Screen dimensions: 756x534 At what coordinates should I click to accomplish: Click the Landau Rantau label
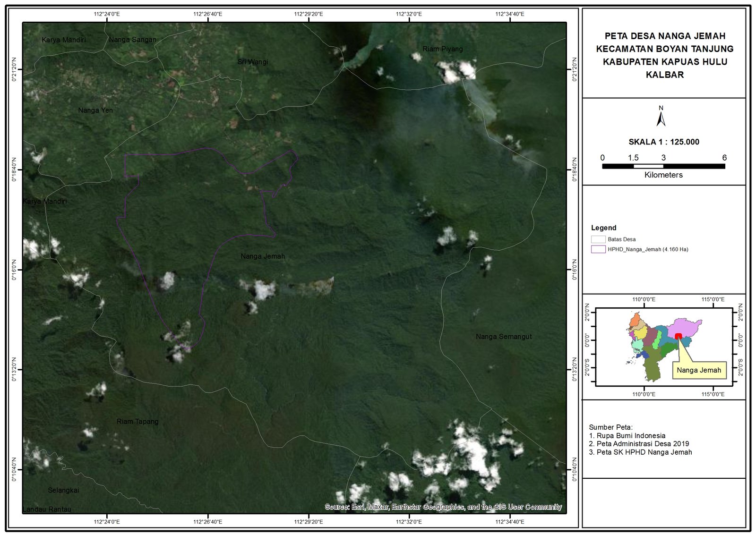(47, 509)
